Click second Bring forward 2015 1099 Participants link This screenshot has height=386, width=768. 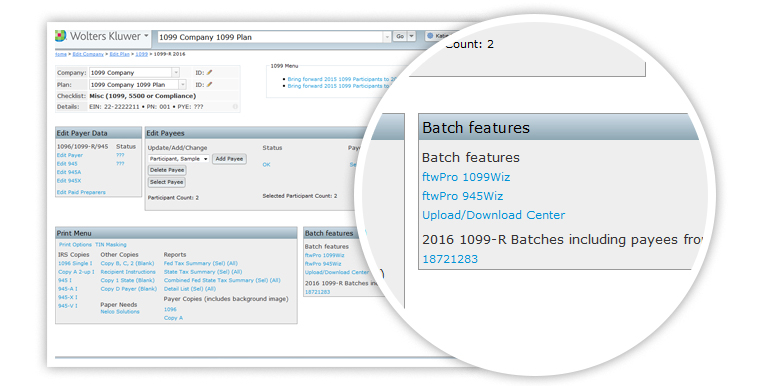tap(339, 86)
